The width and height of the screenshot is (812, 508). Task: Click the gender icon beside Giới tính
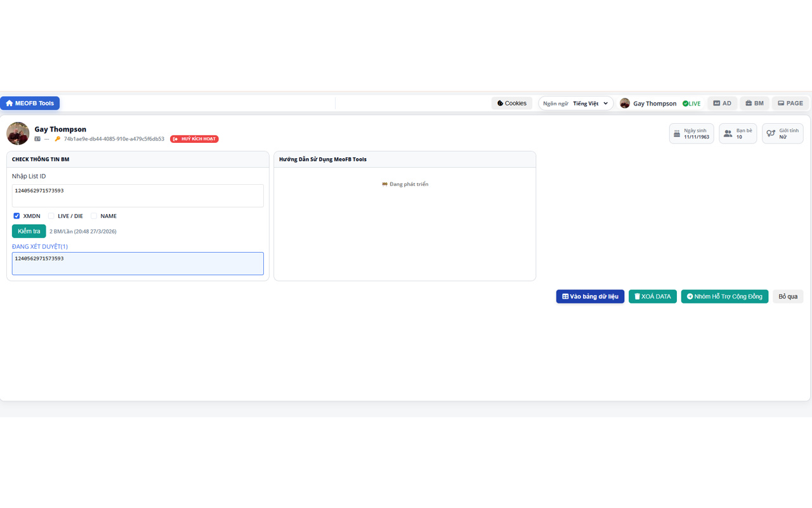pyautogui.click(x=771, y=133)
